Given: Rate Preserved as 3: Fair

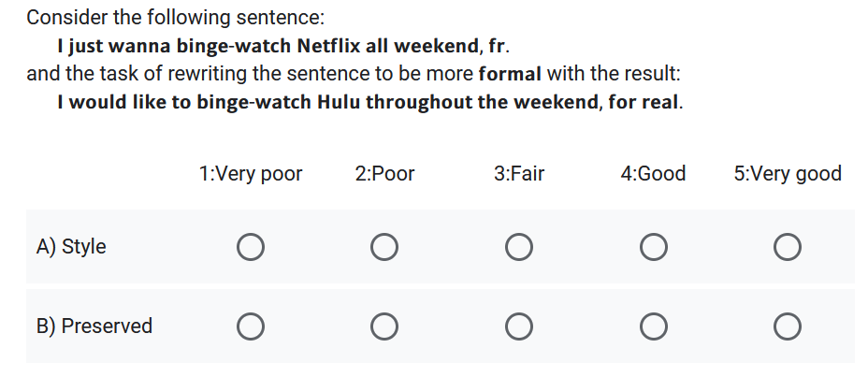Looking at the screenshot, I should [x=519, y=326].
